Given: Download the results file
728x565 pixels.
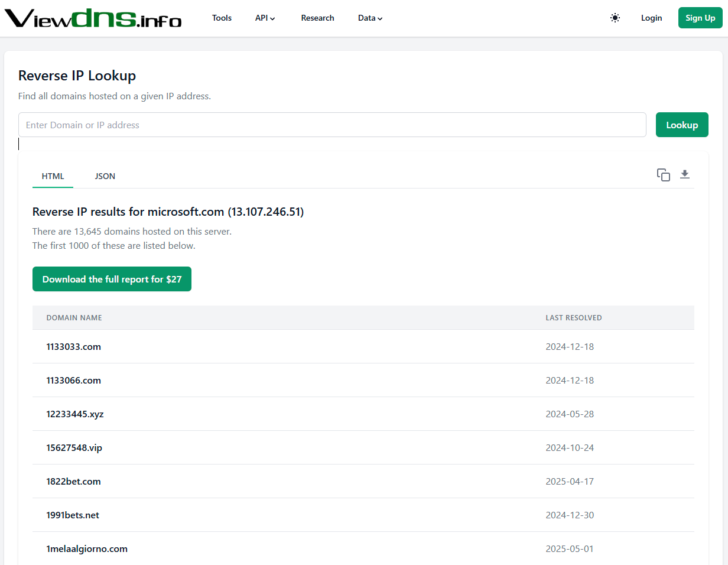Looking at the screenshot, I should [684, 174].
